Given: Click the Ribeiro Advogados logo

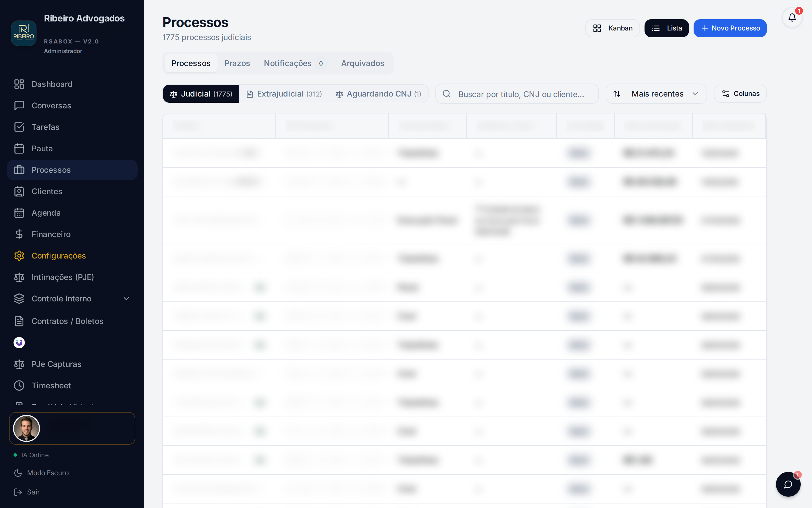Looking at the screenshot, I should coord(23,33).
